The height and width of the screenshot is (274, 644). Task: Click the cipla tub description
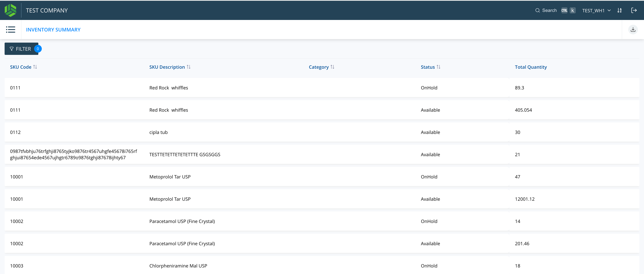click(x=158, y=132)
